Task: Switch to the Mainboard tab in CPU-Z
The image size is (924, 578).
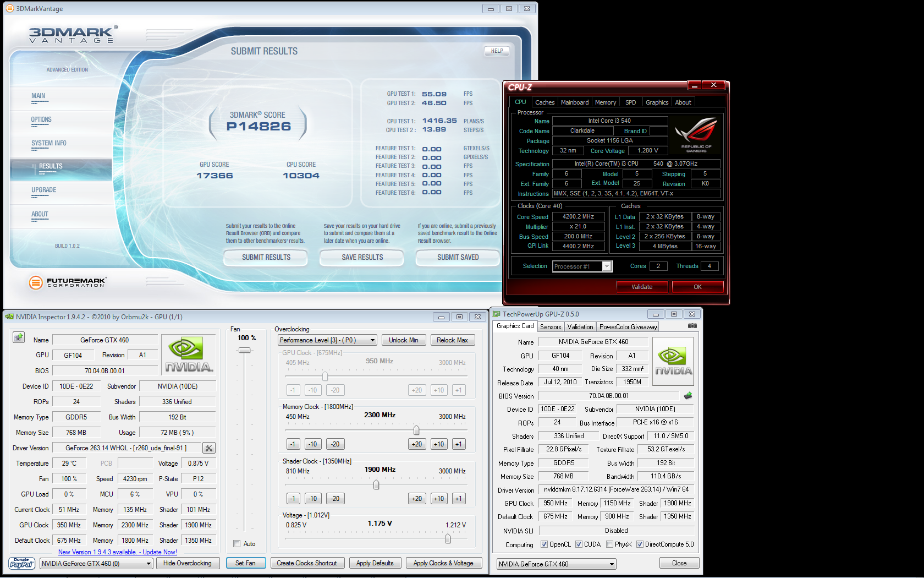Action: click(574, 102)
